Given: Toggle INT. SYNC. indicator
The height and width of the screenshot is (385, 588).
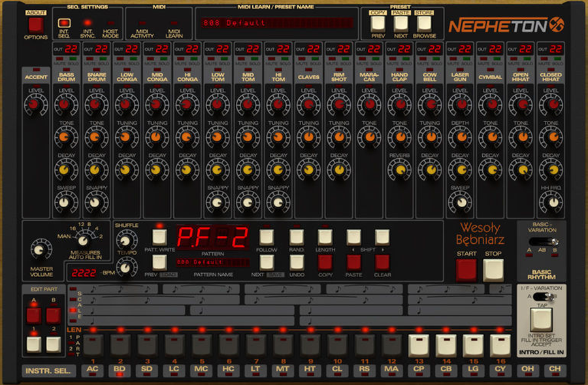Looking at the screenshot, I should [x=88, y=23].
